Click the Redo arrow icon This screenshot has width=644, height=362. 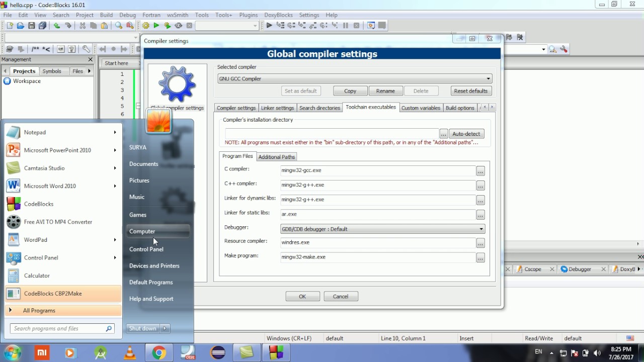68,26
